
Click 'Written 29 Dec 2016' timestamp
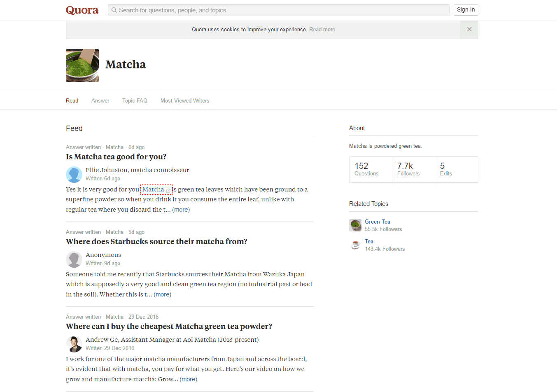pos(110,348)
